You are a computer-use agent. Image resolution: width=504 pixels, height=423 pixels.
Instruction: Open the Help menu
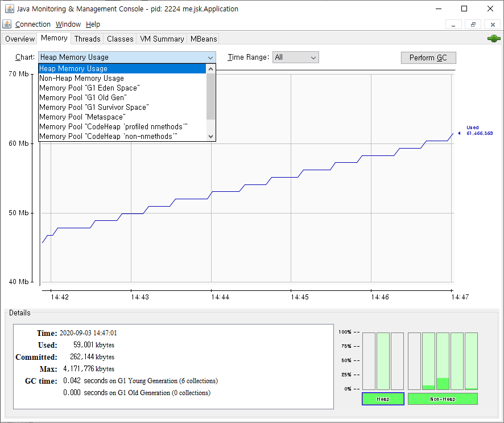93,24
